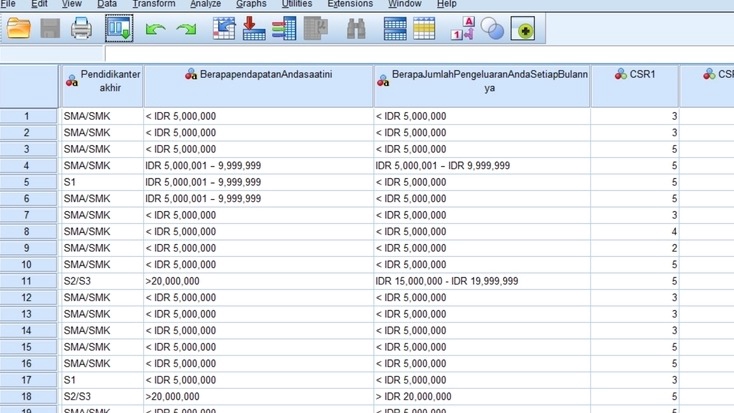Click nominal icon beside CSR1 header
This screenshot has height=413, width=734.
[621, 74]
